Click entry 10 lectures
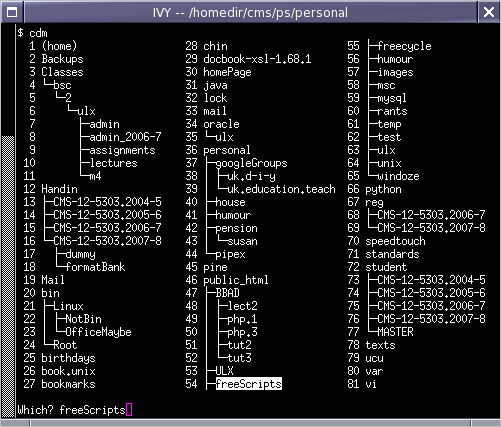The width and height of the screenshot is (501, 427). [113, 163]
